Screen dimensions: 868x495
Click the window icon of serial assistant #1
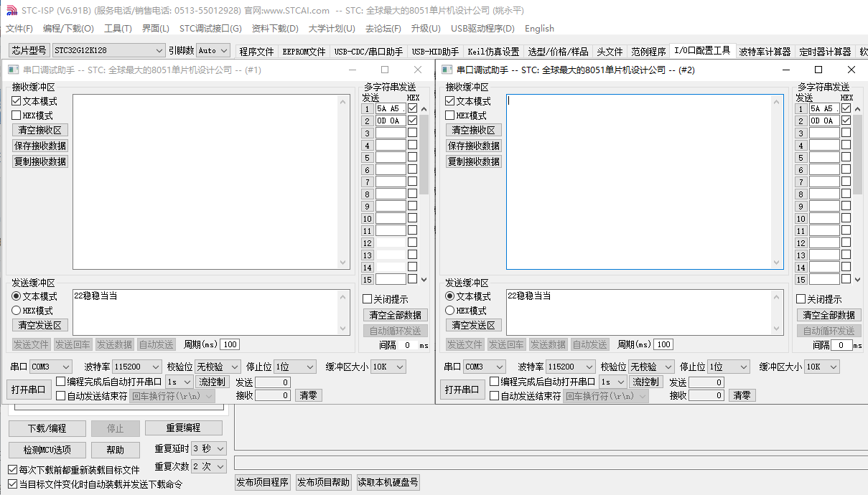(x=13, y=70)
